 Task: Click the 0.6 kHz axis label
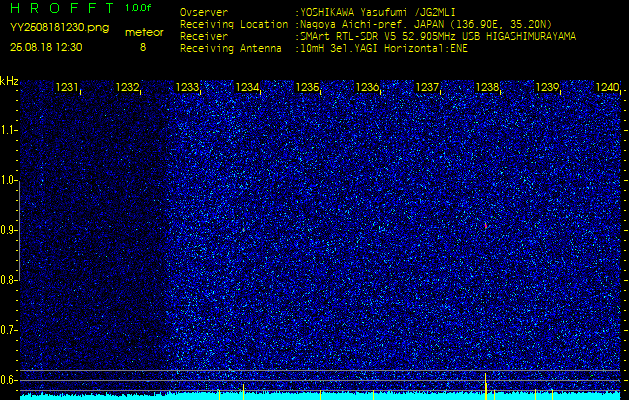pyautogui.click(x=8, y=380)
